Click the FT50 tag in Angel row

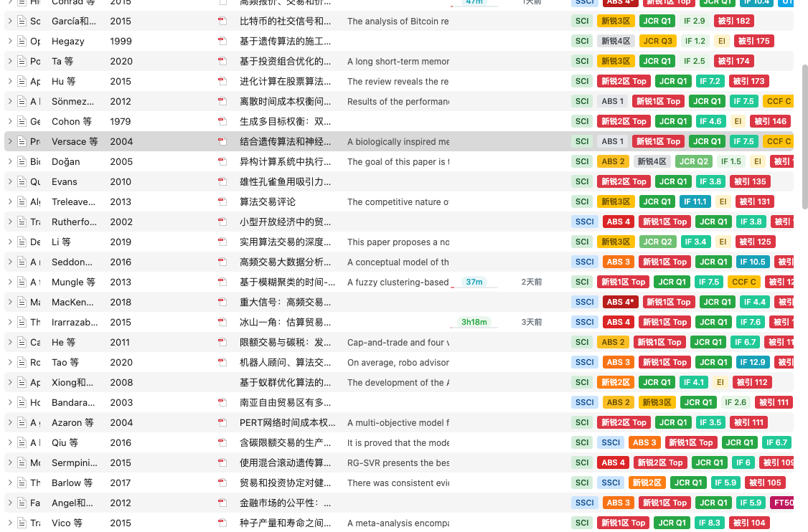coord(781,503)
